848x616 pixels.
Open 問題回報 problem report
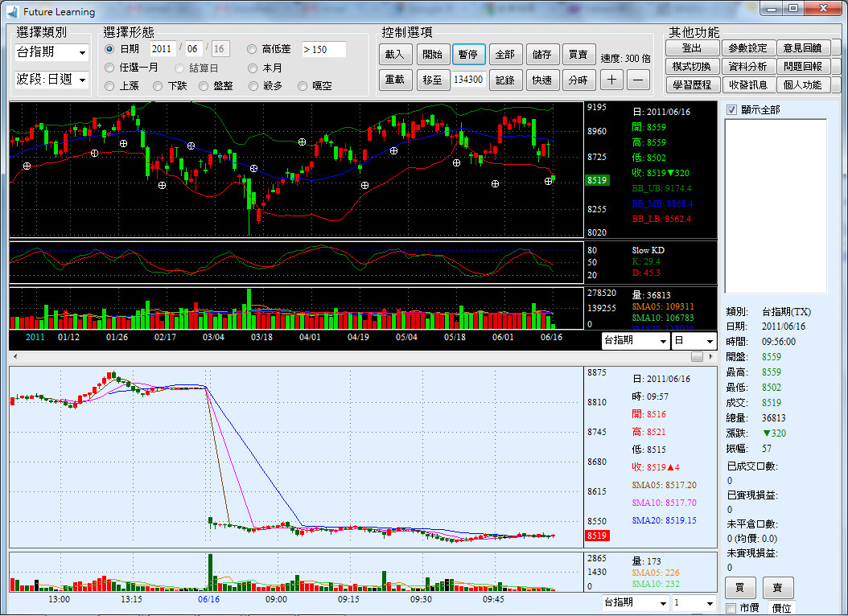tap(803, 67)
